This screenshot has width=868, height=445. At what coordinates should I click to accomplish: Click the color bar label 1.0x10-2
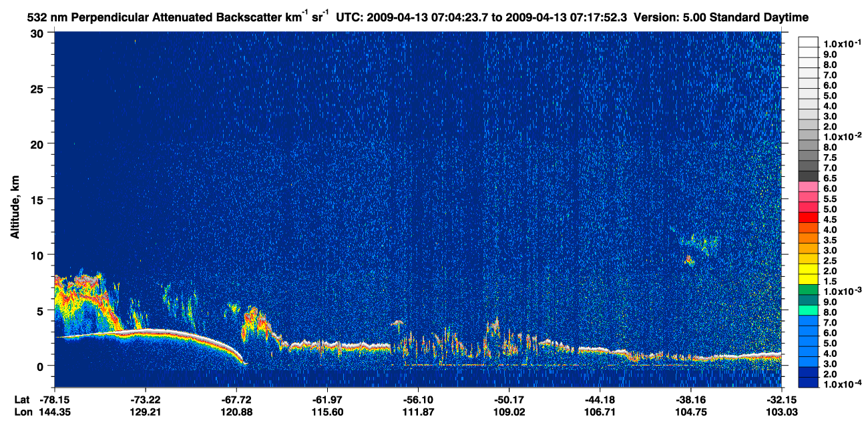click(842, 136)
